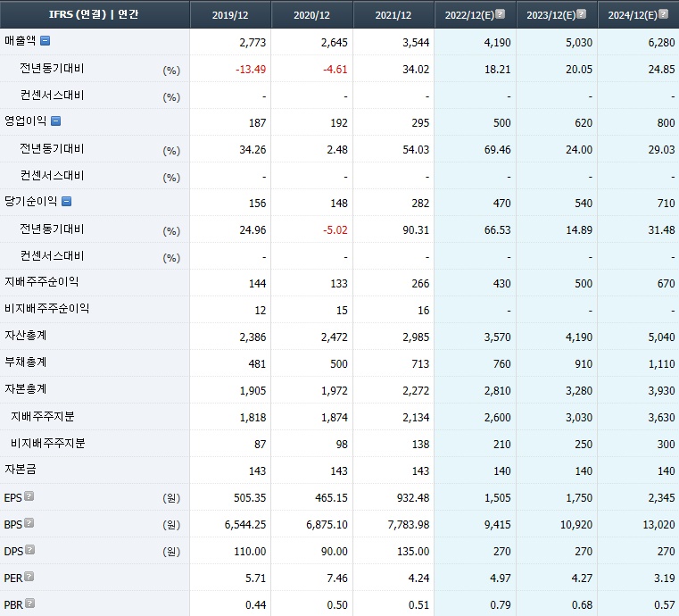Screen dimensions: 679x616
Task: Click the 부채총계 row label
Action: (x=25, y=362)
